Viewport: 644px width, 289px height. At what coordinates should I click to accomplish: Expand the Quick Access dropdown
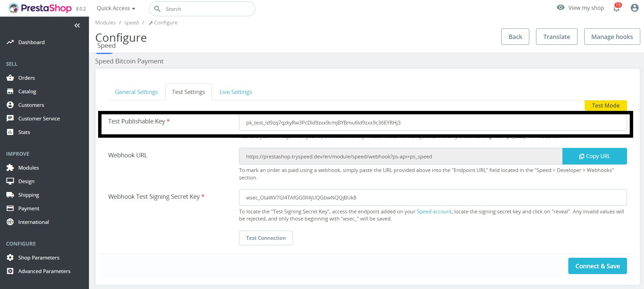pyautogui.click(x=116, y=8)
